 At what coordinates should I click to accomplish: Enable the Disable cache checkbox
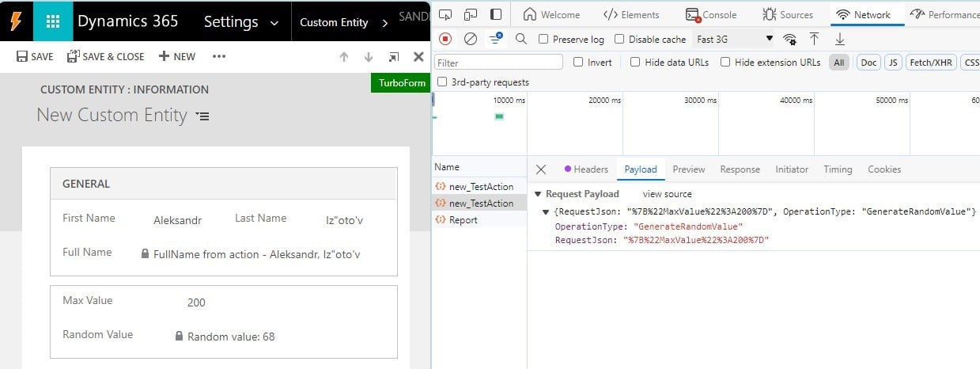tap(619, 39)
